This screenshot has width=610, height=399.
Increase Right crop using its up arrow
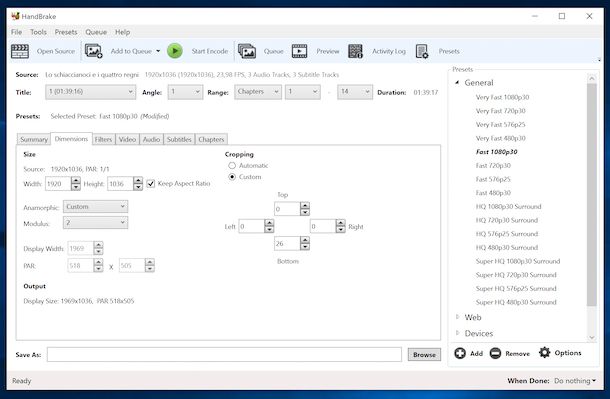[x=341, y=223]
